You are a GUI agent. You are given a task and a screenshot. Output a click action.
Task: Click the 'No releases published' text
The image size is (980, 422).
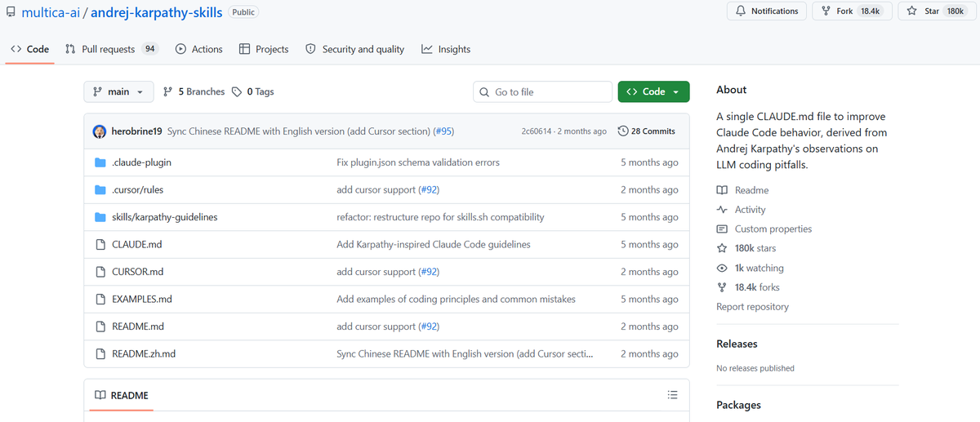(x=755, y=368)
